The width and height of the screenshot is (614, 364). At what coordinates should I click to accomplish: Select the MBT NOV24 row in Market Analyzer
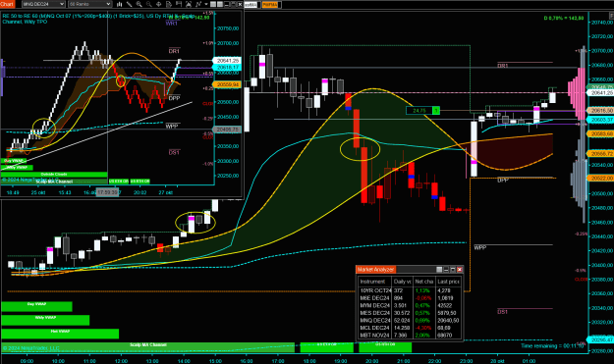coord(410,336)
